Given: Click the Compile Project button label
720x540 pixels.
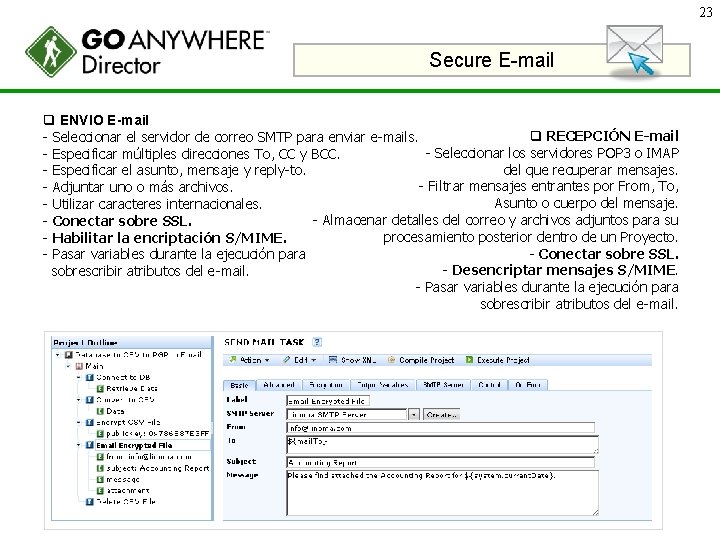Looking at the screenshot, I should 427,360.
